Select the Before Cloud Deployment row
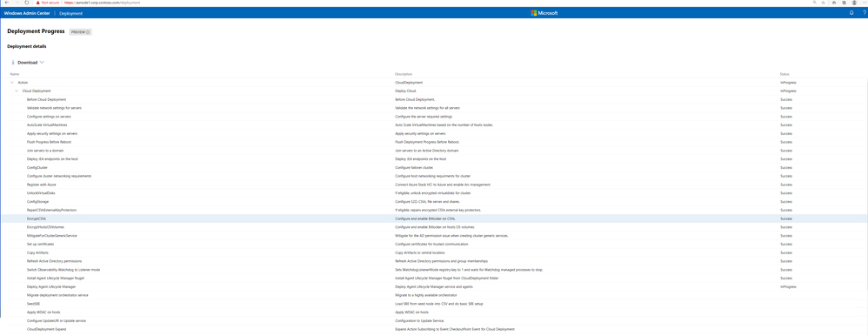The width and height of the screenshot is (868, 336). (434, 99)
